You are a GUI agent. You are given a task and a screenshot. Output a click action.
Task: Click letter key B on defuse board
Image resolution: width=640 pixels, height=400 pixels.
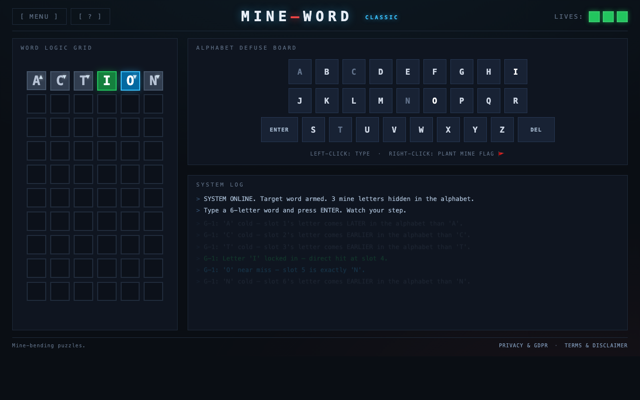[327, 71]
